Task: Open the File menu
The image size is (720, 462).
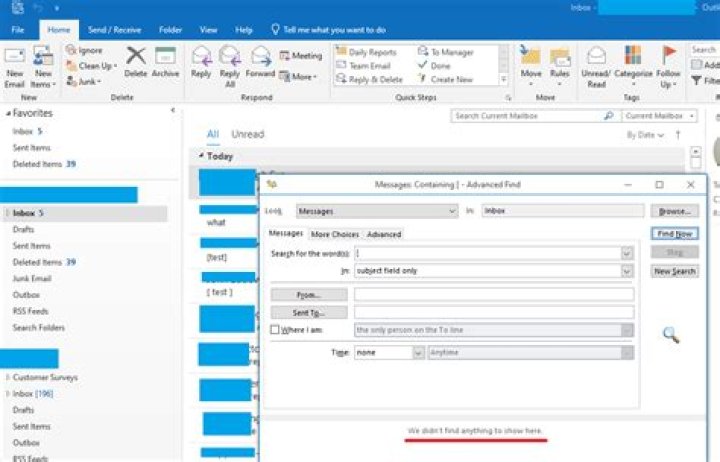Action: [18, 30]
